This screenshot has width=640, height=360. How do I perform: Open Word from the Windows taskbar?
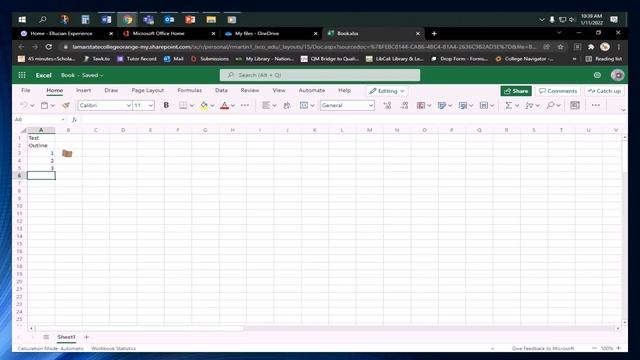point(107,19)
